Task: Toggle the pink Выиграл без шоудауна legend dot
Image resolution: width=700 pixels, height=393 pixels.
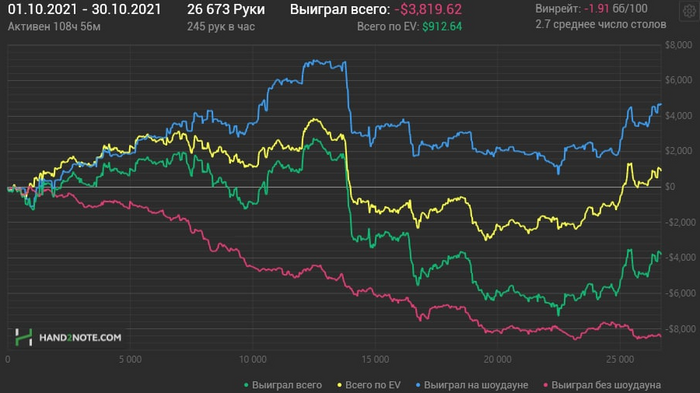Action: click(546, 385)
